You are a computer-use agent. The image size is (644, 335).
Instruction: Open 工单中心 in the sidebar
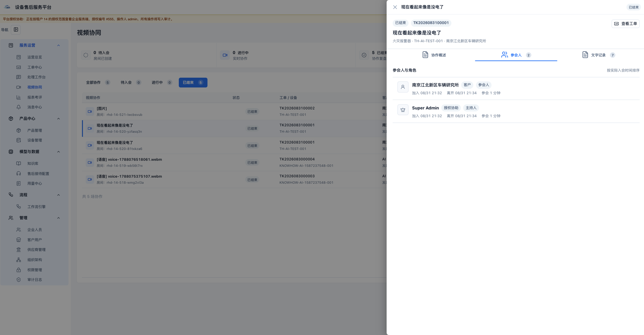click(34, 67)
